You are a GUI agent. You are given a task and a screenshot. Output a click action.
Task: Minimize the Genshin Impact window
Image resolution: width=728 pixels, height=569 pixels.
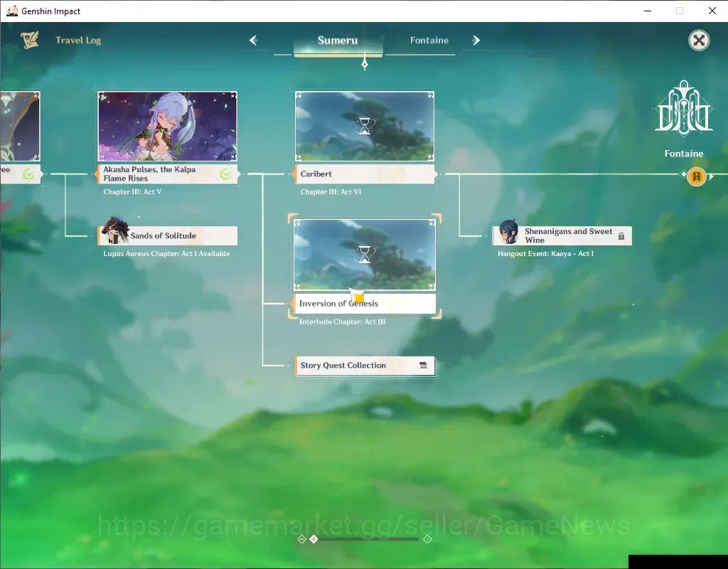tap(648, 11)
